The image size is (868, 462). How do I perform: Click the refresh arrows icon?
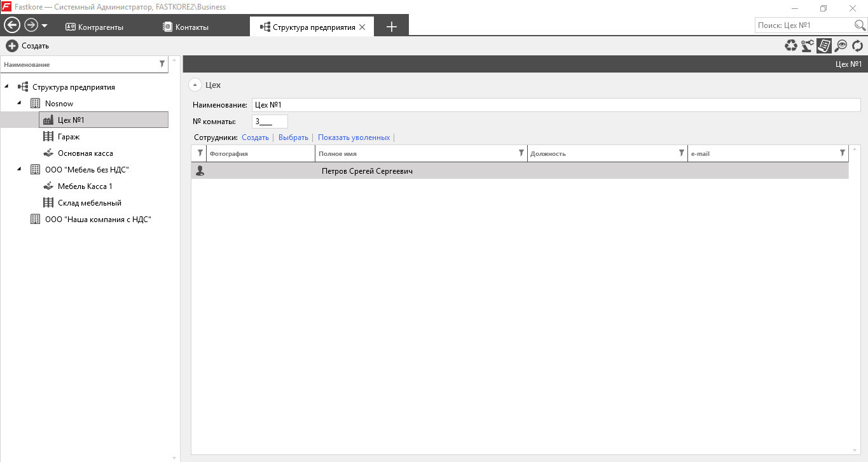tap(858, 45)
